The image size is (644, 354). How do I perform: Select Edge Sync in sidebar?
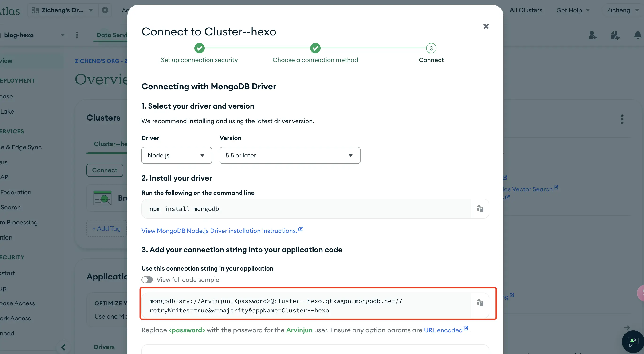point(21,147)
